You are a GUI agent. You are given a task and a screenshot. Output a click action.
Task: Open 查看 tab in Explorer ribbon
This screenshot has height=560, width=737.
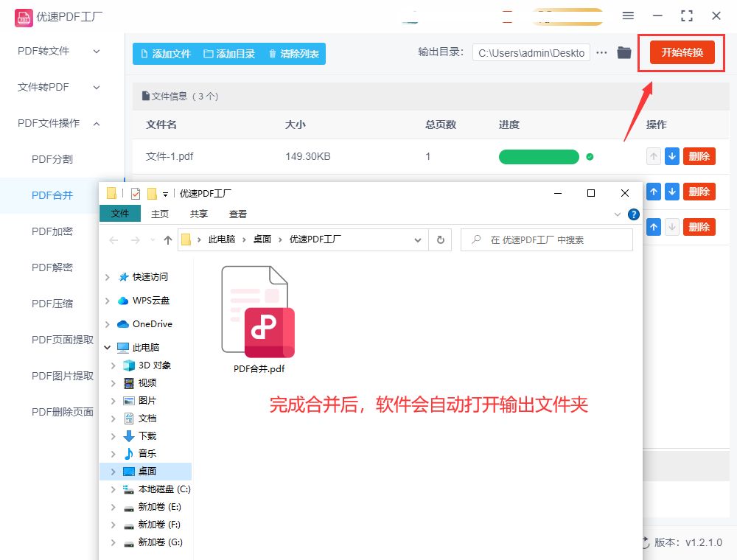238,214
